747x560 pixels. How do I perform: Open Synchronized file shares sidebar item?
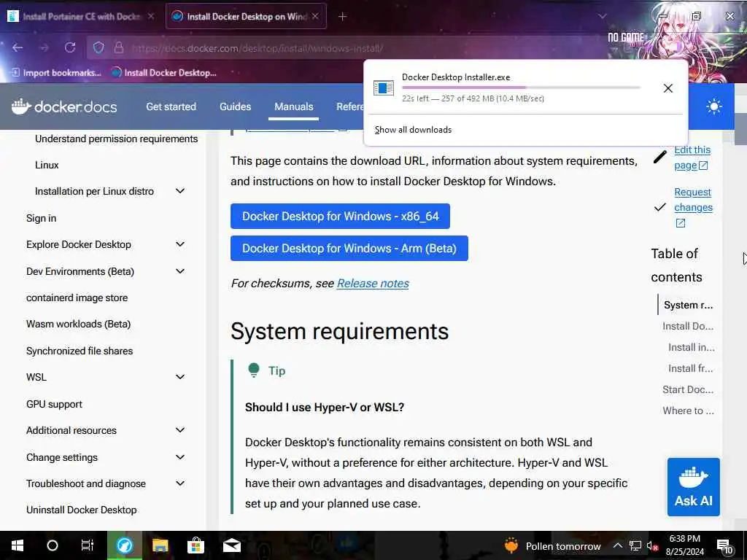(80, 351)
